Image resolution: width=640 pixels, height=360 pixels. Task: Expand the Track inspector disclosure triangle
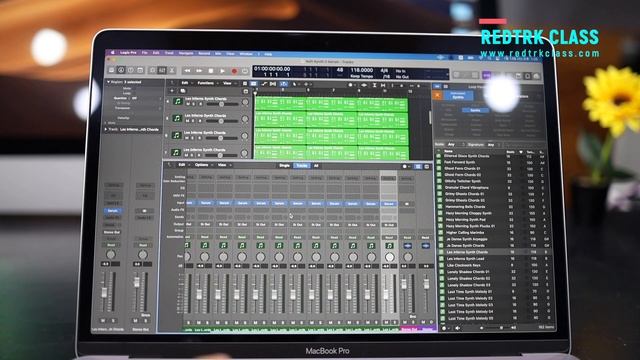[x=106, y=129]
